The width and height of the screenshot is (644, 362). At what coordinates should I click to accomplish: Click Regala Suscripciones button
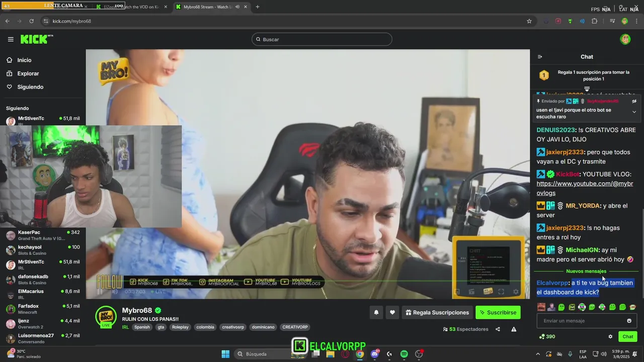pyautogui.click(x=437, y=312)
